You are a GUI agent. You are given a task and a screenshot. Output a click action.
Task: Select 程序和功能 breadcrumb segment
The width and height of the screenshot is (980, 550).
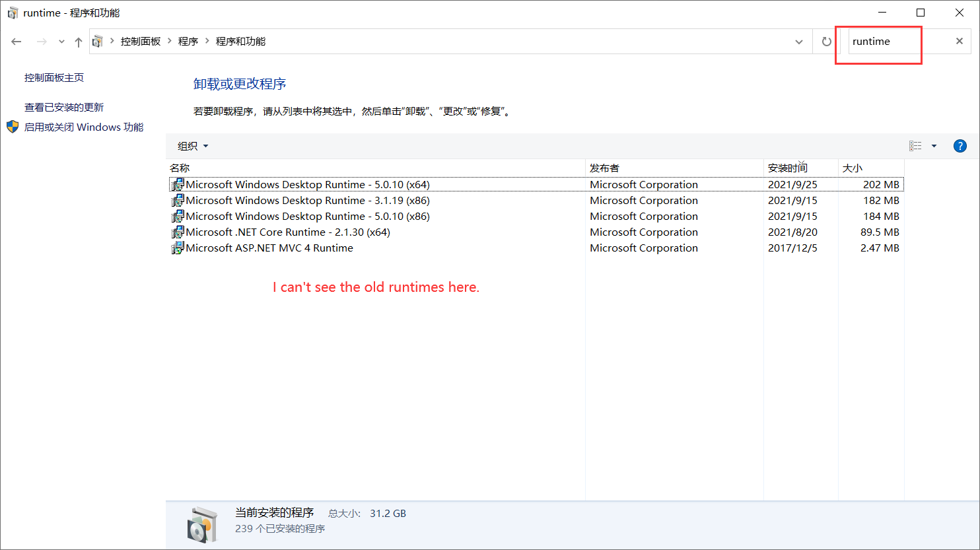[x=240, y=41]
